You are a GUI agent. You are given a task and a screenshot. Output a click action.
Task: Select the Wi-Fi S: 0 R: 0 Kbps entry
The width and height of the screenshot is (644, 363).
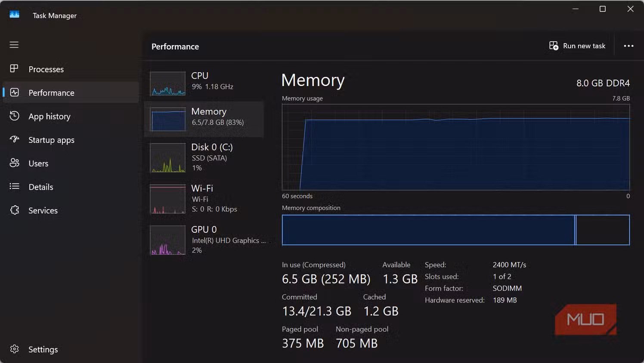coord(204,199)
